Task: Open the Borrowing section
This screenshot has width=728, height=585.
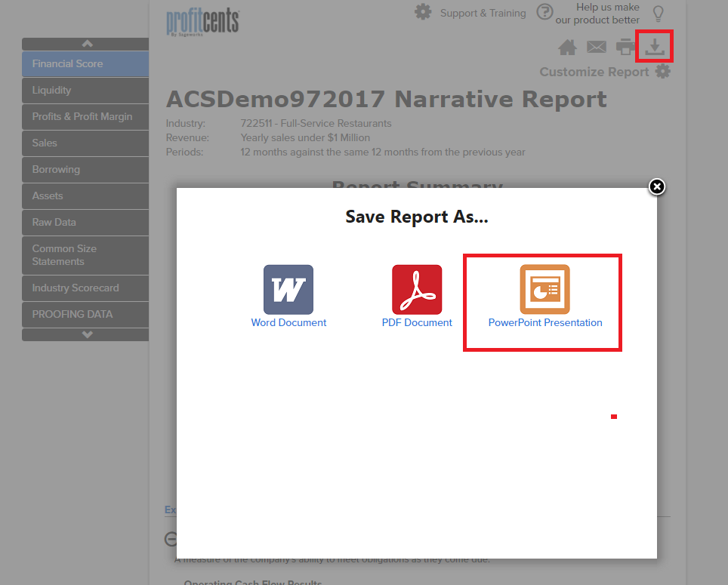Action: [x=85, y=170]
